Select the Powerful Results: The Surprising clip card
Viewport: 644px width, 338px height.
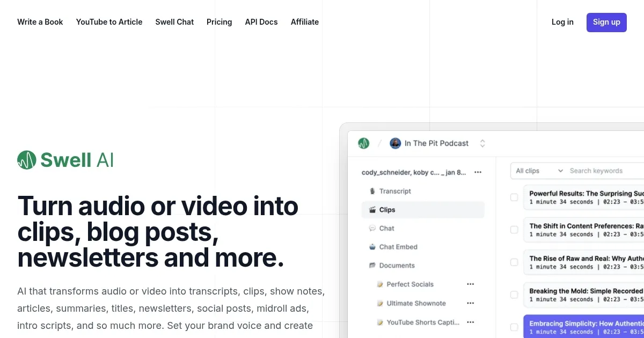584,197
